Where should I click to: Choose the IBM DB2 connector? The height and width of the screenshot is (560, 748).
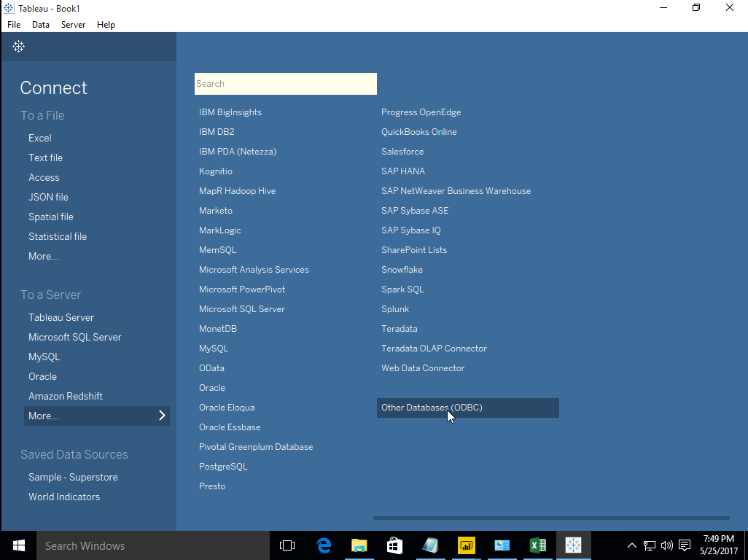click(217, 132)
